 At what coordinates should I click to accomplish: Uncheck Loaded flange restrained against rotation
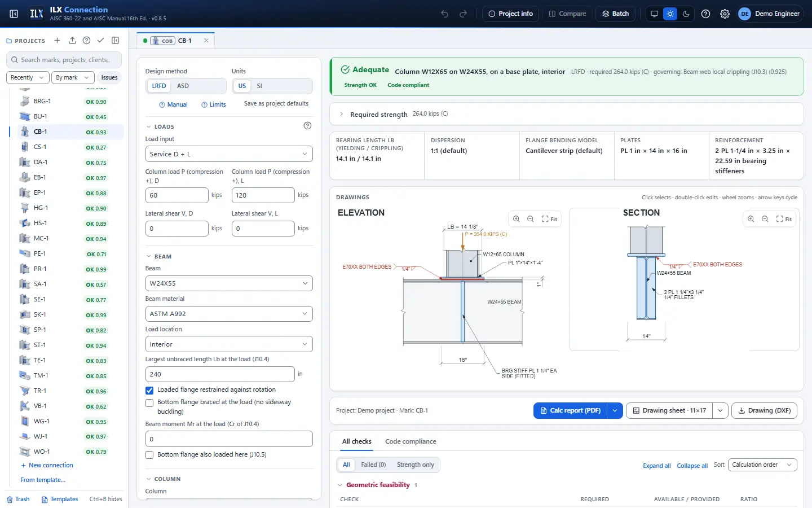(149, 390)
